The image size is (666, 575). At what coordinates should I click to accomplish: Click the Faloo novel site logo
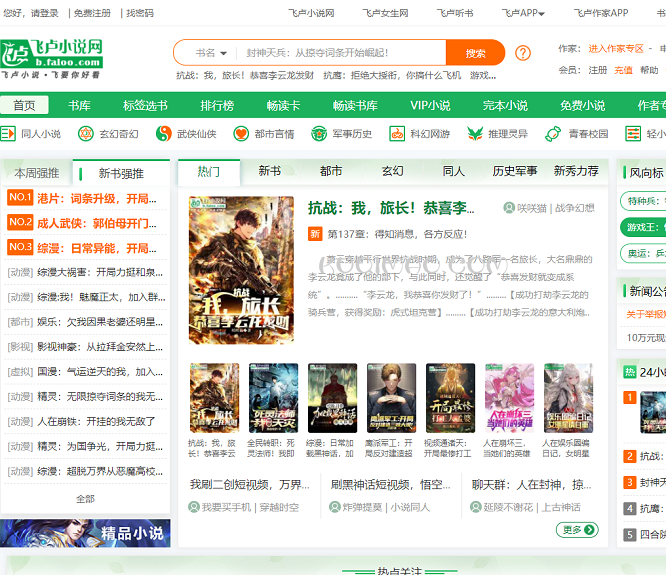[51, 58]
